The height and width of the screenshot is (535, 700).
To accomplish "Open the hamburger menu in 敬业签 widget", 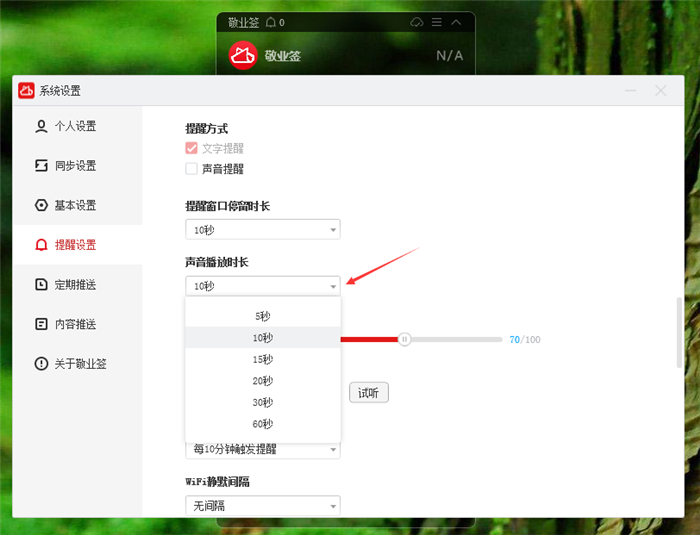I will (437, 22).
